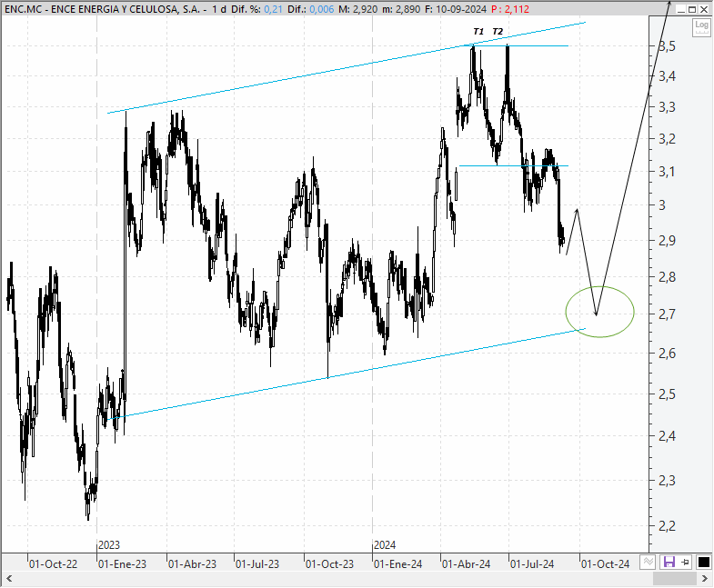The width and height of the screenshot is (714, 588).
Task: Click the 01-Oct-24 date axis label
Action: (x=605, y=564)
